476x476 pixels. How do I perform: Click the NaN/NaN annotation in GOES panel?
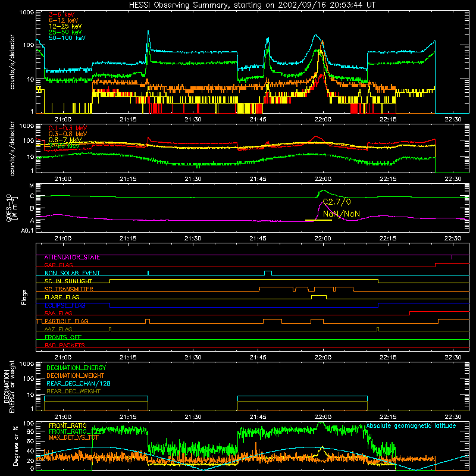341,214
